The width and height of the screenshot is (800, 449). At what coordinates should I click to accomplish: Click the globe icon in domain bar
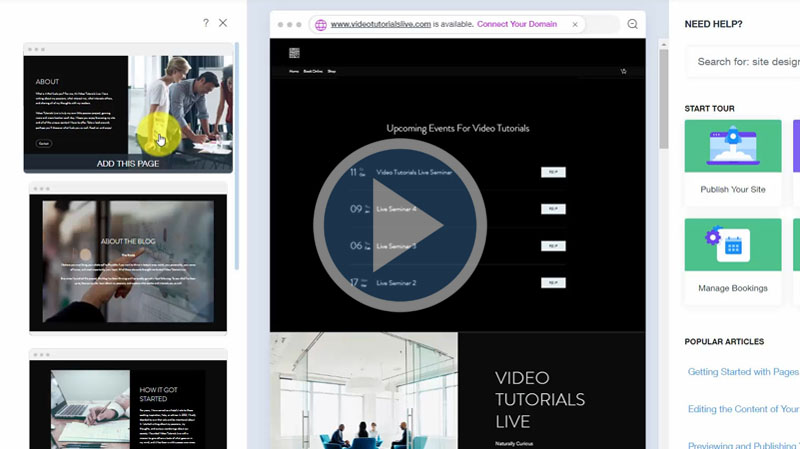point(321,24)
